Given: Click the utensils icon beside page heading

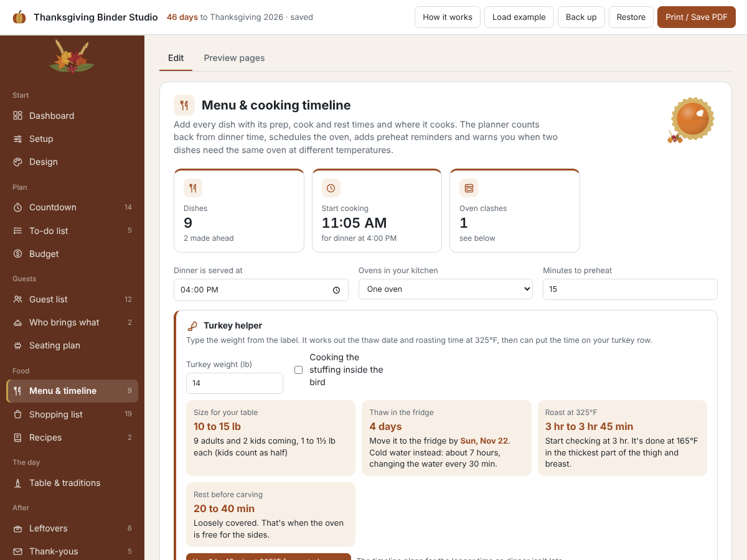Looking at the screenshot, I should 184,105.
